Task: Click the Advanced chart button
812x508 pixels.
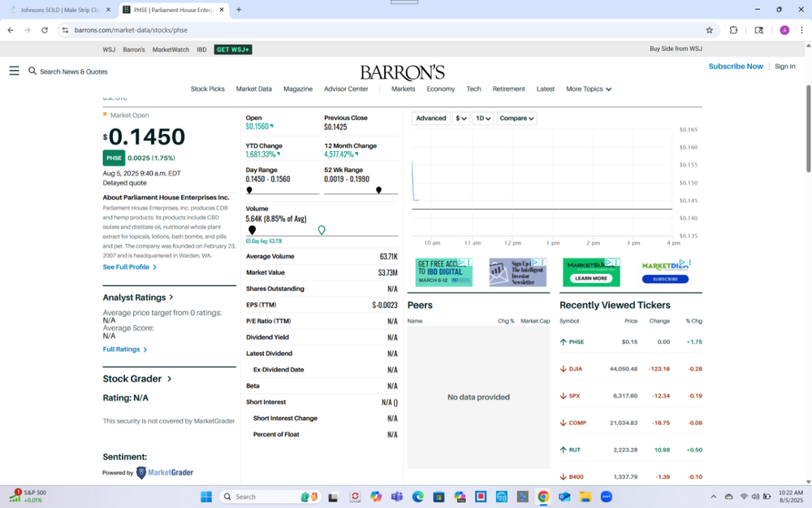Action: [430, 119]
